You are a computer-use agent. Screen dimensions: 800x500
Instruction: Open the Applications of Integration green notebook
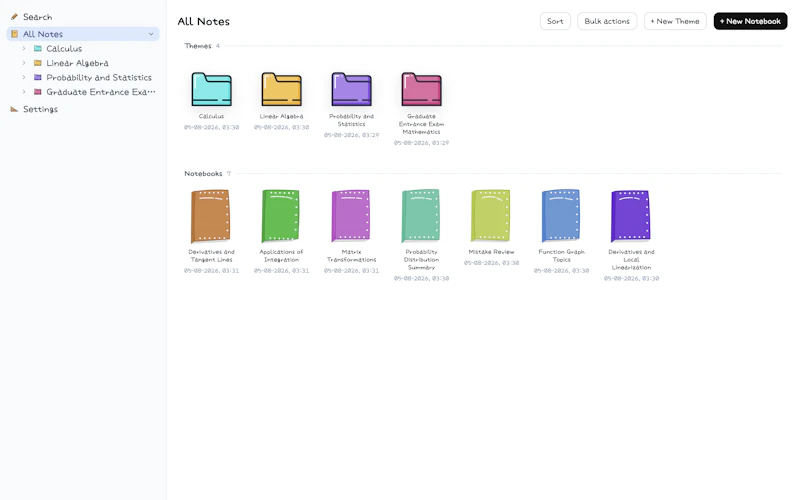[280, 216]
